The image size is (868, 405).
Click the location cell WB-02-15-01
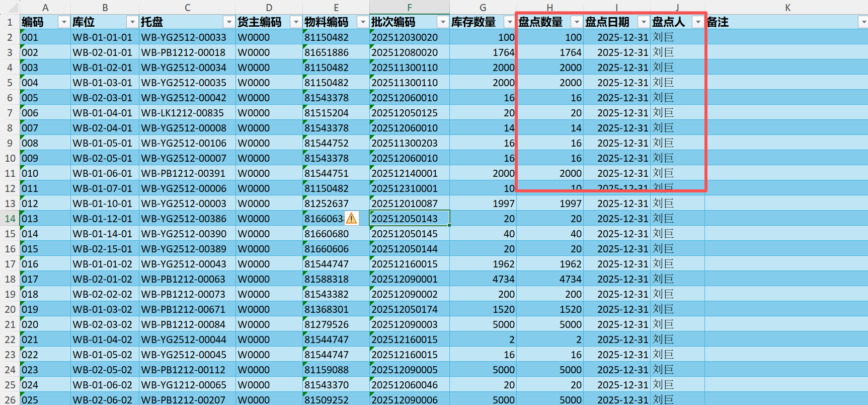click(x=103, y=249)
